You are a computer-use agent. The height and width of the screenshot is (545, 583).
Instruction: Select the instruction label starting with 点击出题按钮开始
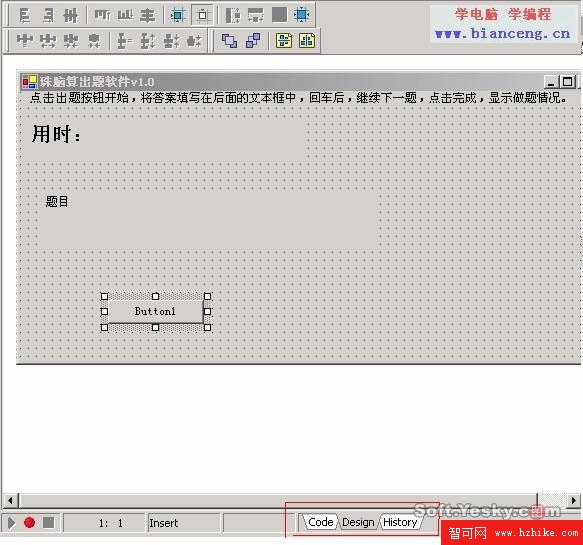[298, 98]
